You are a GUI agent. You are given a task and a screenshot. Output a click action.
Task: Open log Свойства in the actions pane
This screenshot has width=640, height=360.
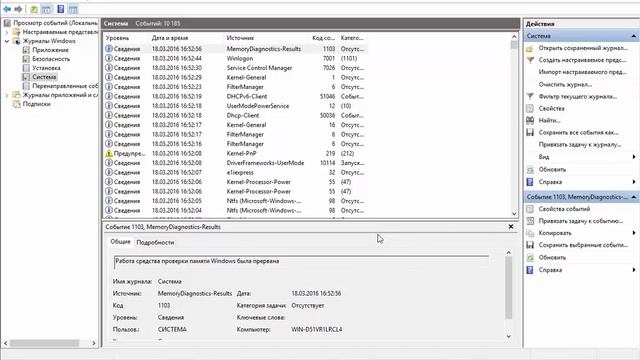(551, 108)
